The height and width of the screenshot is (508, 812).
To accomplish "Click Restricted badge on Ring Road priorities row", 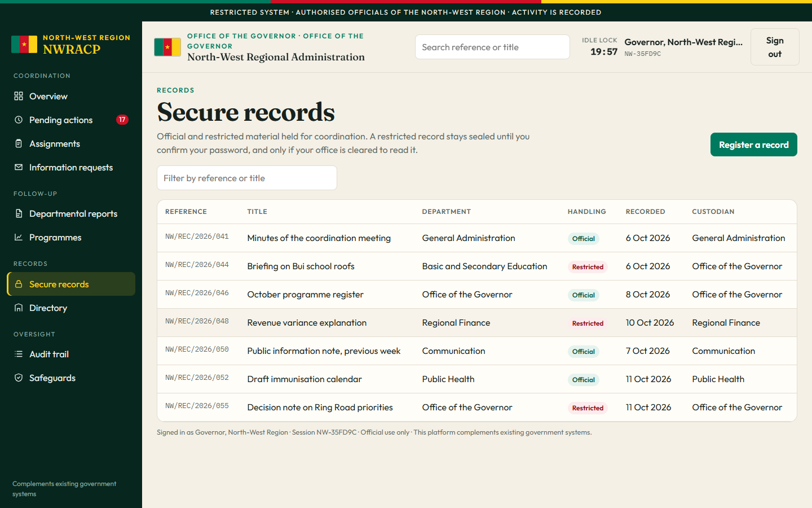I will point(588,408).
